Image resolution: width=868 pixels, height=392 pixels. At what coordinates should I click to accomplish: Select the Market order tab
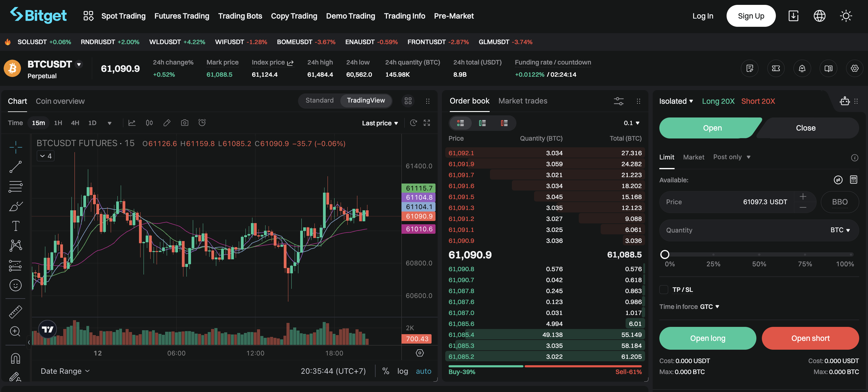coord(693,157)
